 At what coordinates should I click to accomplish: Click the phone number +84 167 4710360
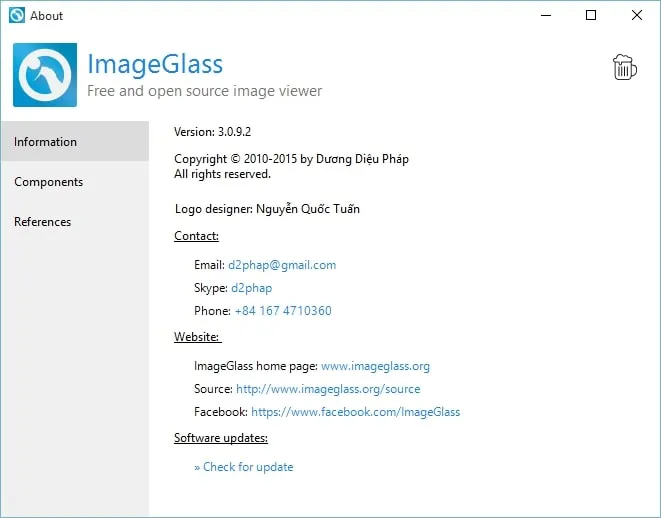point(283,311)
